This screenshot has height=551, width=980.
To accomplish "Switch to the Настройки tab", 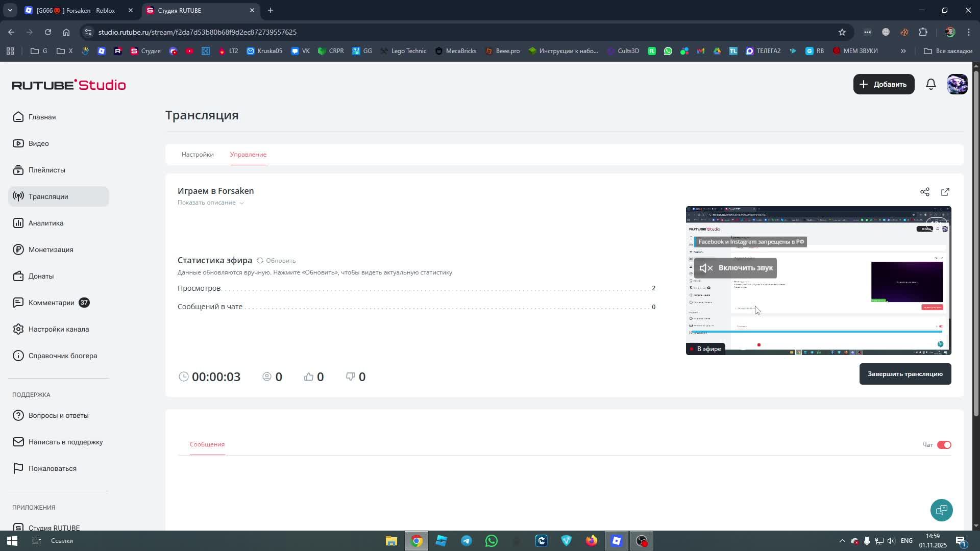I will 198,155.
